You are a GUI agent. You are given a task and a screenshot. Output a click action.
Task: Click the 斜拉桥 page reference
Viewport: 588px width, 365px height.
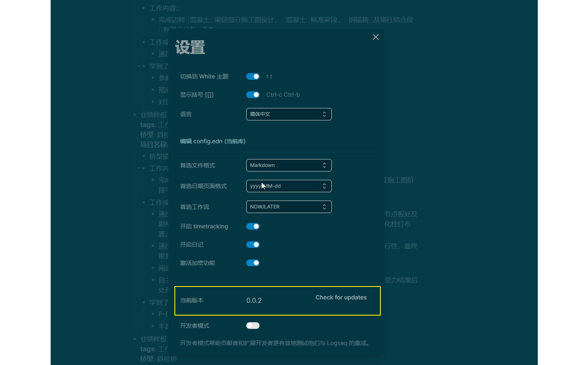pyautogui.click(x=168, y=359)
